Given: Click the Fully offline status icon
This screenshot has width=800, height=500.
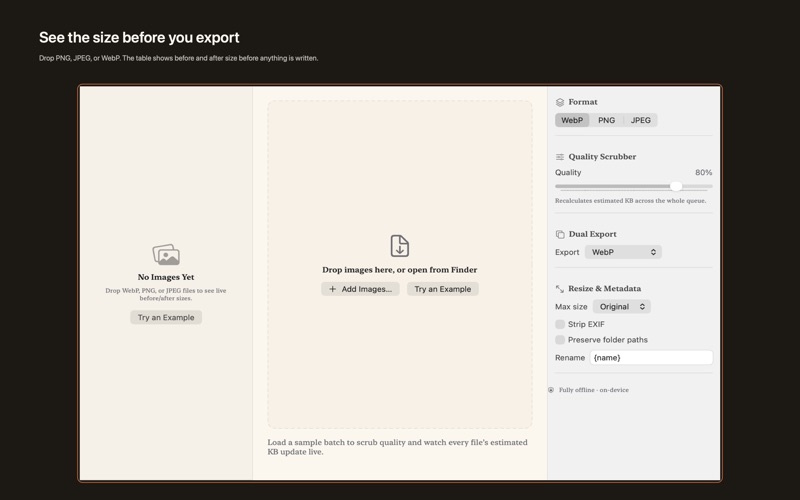Looking at the screenshot, I should click(x=551, y=390).
